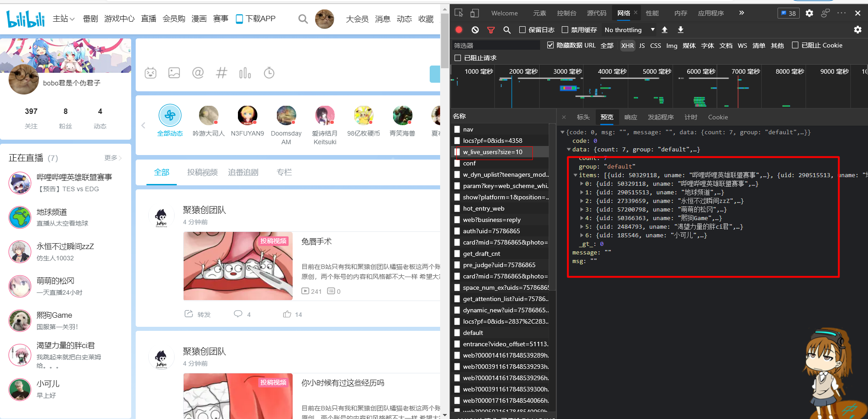Open the 标头 tab in request details
Image resolution: width=868 pixels, height=419 pixels.
583,117
